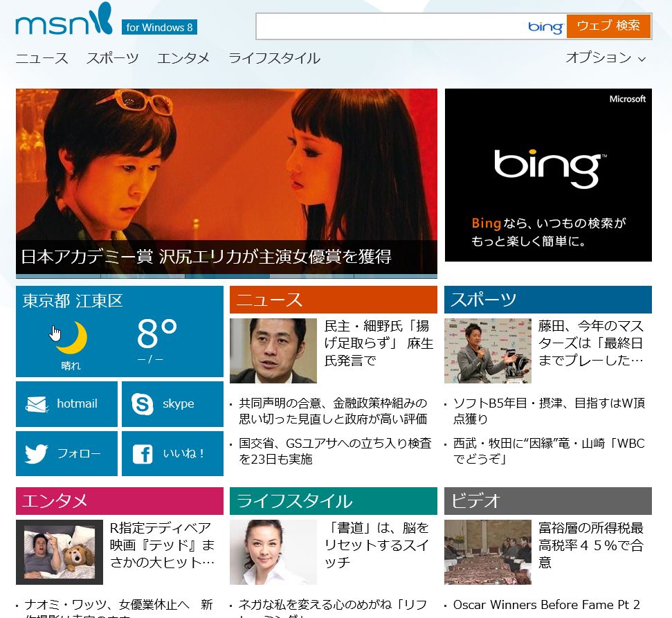Open 富裕層の所得税最高税率４５％で合意 headline

(591, 545)
